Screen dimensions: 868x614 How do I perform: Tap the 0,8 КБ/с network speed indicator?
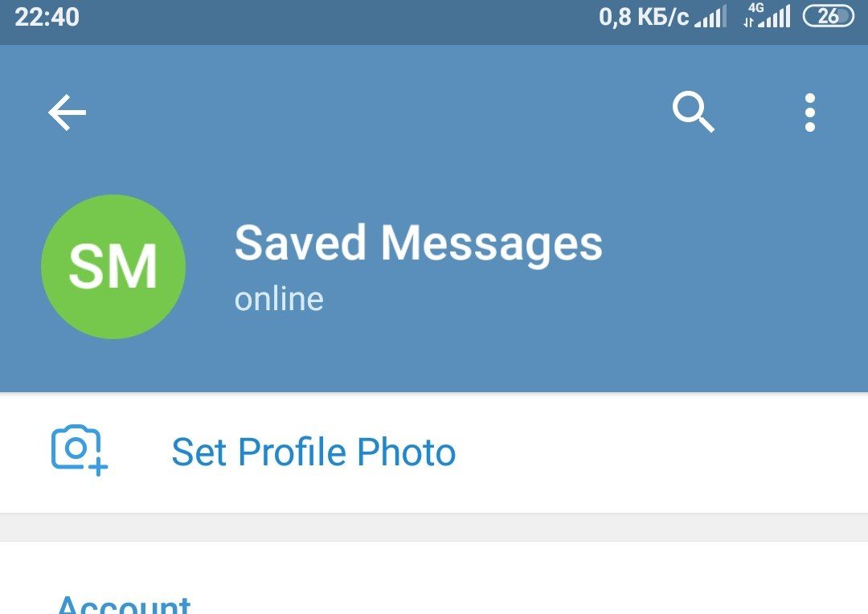coord(644,17)
